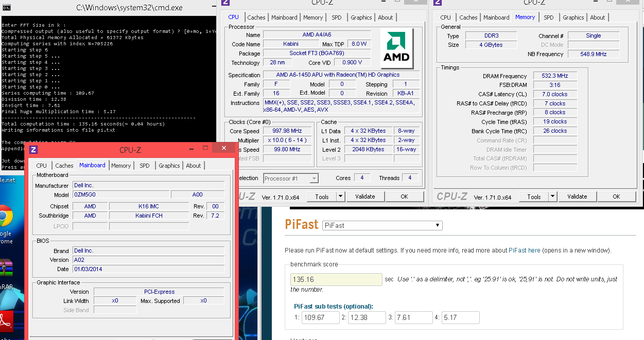Select CPU tab in the CPU-Z Memory window
Viewport: 644px width, 340px height.
click(x=446, y=17)
